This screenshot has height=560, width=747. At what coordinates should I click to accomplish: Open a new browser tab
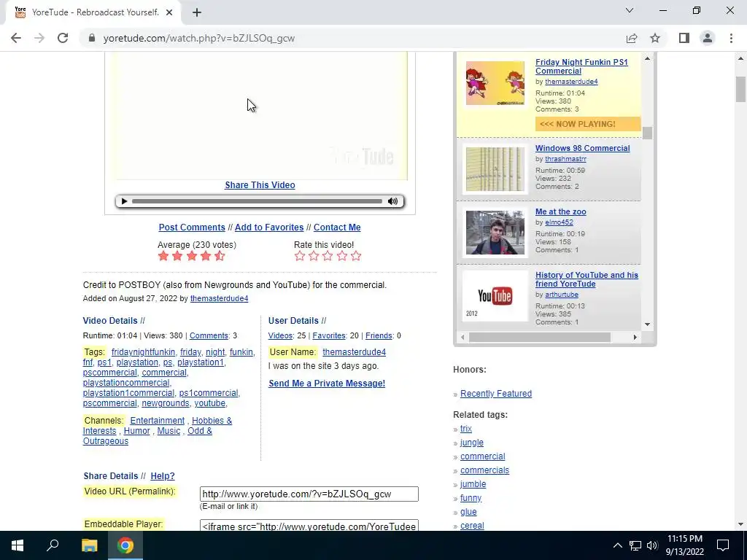click(197, 12)
